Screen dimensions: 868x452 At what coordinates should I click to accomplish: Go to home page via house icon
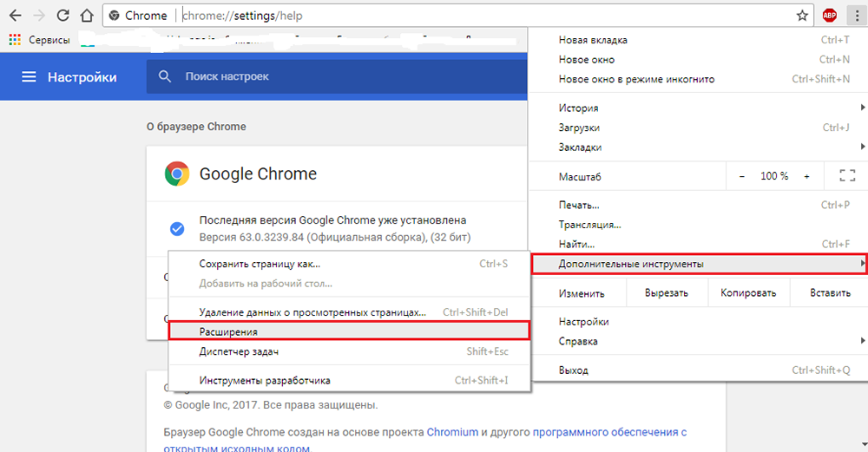pyautogui.click(x=86, y=15)
